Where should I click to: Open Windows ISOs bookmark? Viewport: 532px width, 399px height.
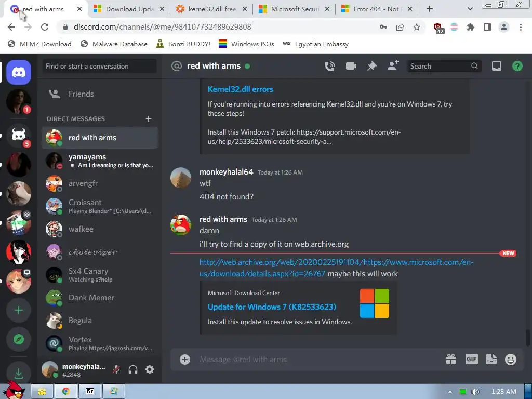point(246,44)
